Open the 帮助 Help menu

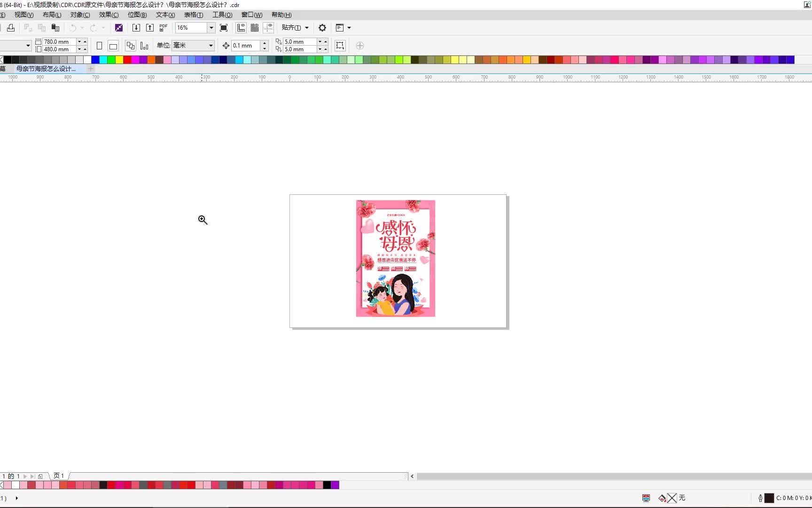pyautogui.click(x=281, y=15)
